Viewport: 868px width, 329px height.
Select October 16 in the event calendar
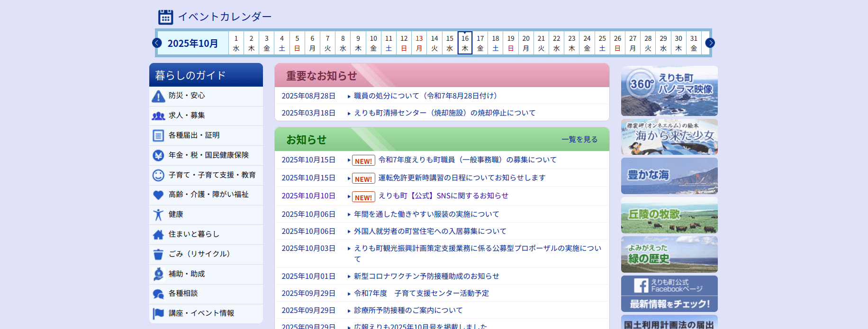[465, 43]
